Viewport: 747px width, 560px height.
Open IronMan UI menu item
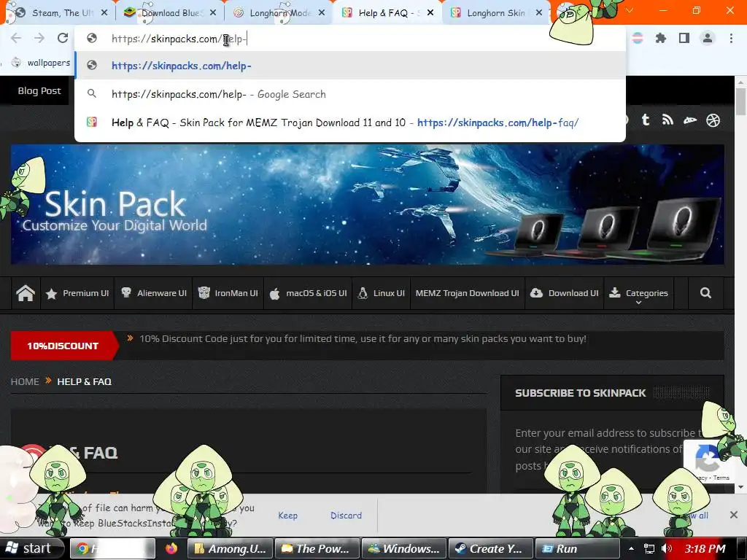click(228, 293)
